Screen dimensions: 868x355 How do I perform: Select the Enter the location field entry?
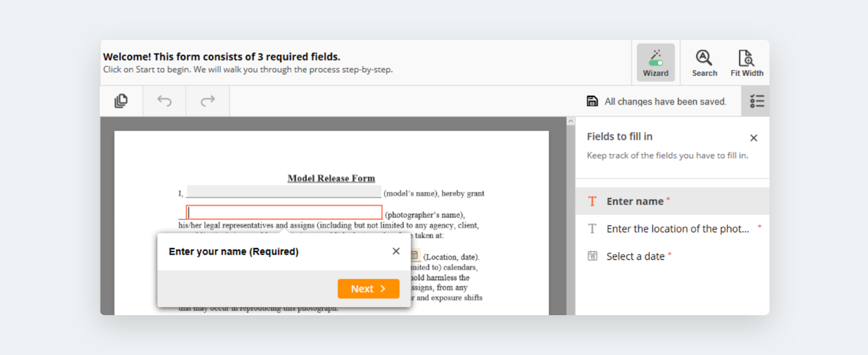pos(677,229)
